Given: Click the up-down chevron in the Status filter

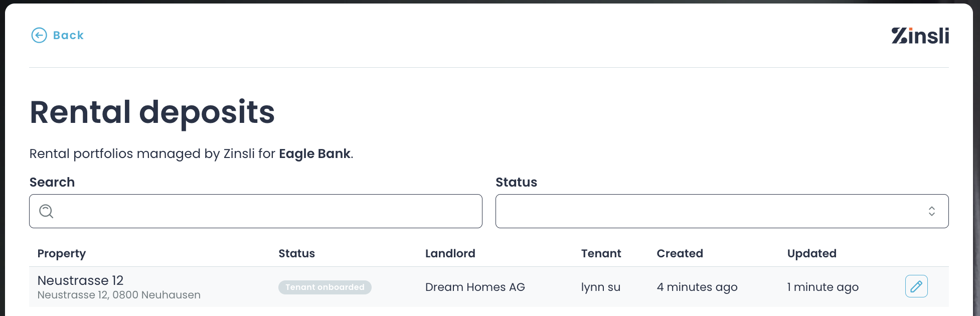Looking at the screenshot, I should pos(931,211).
